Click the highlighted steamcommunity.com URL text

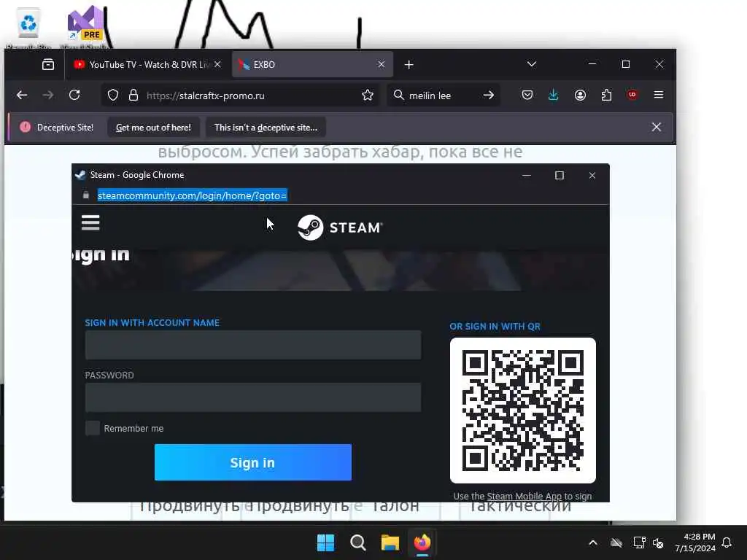tap(192, 195)
